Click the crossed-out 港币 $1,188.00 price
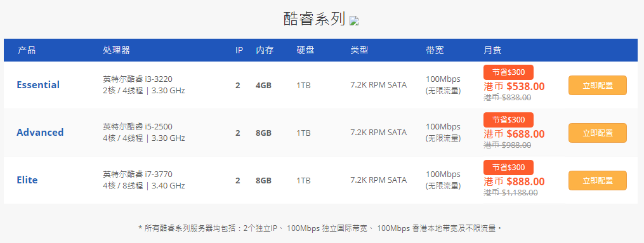This screenshot has height=243, width=644. [511, 192]
